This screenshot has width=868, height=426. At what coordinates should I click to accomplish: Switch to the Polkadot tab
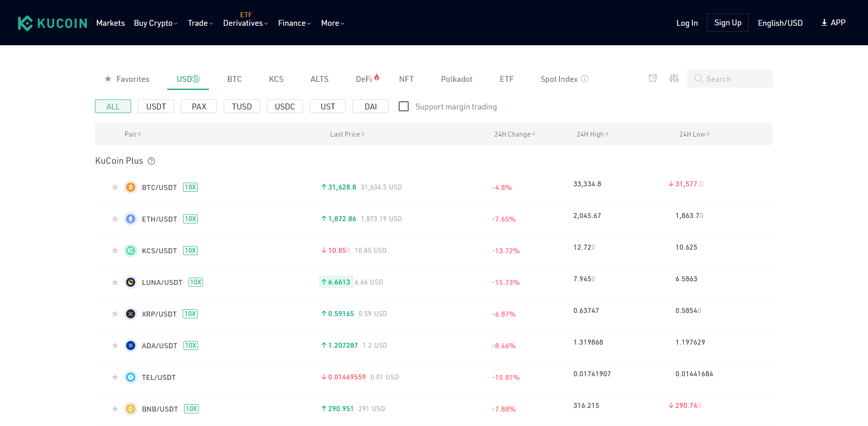tap(456, 79)
